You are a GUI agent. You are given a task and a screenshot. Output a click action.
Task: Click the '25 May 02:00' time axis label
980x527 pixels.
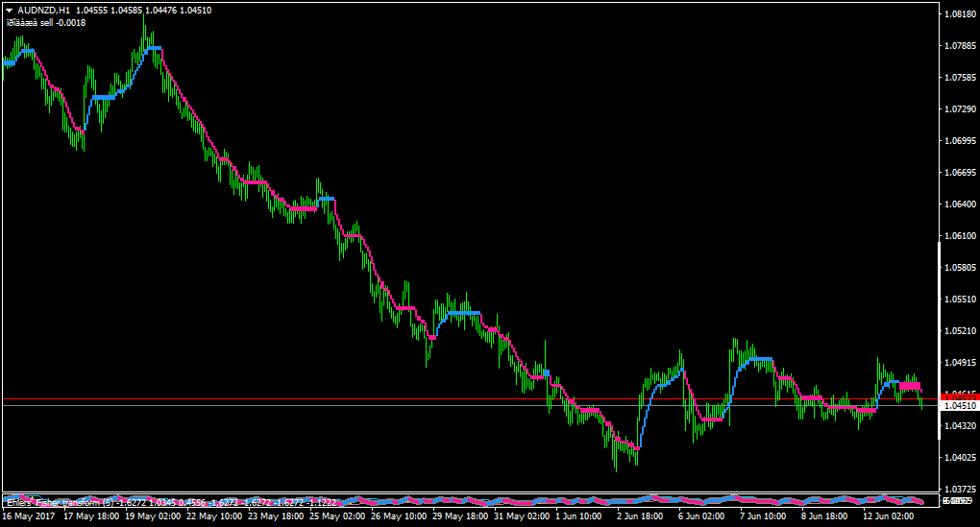click(x=337, y=516)
